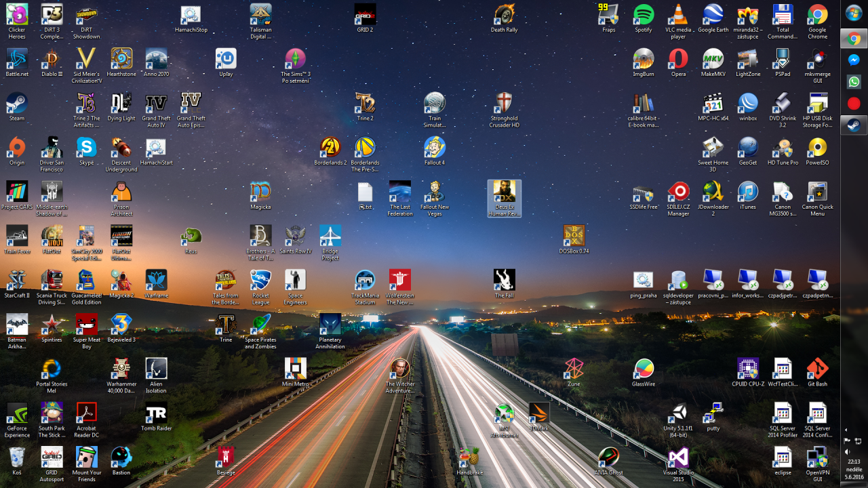This screenshot has height=488, width=868.
Task: Open the Clicker Heroes desktop shortcut
Action: (x=17, y=20)
